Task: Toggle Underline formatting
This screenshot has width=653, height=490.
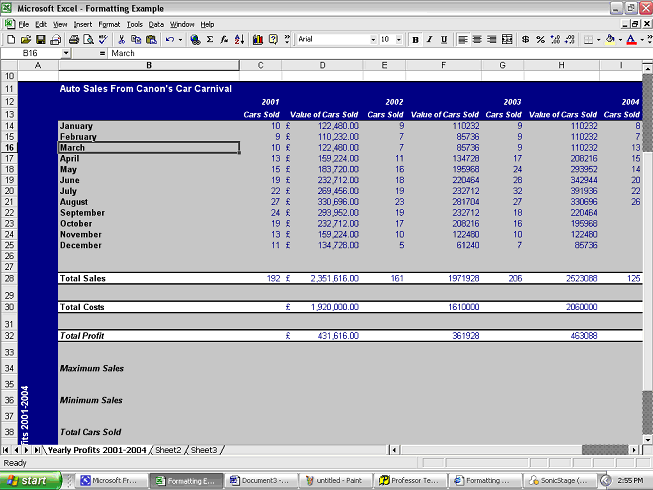Action: 443,39
